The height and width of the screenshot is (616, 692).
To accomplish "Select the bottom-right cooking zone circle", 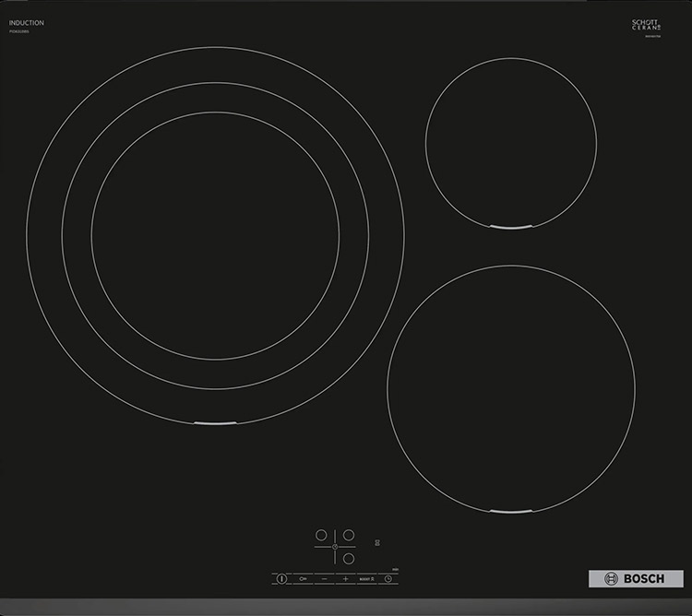I will point(349,559).
